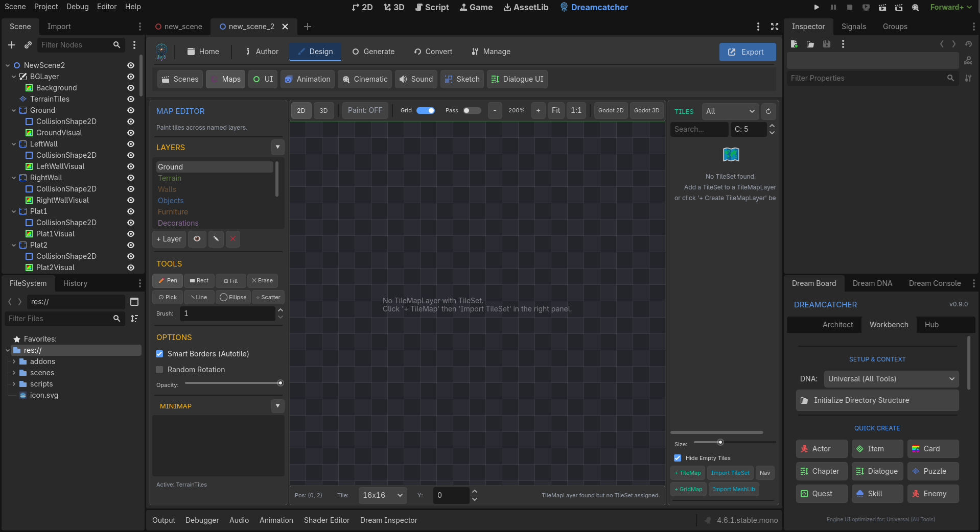Refresh tiles with the reload icon
The image size is (980, 532).
click(x=768, y=111)
